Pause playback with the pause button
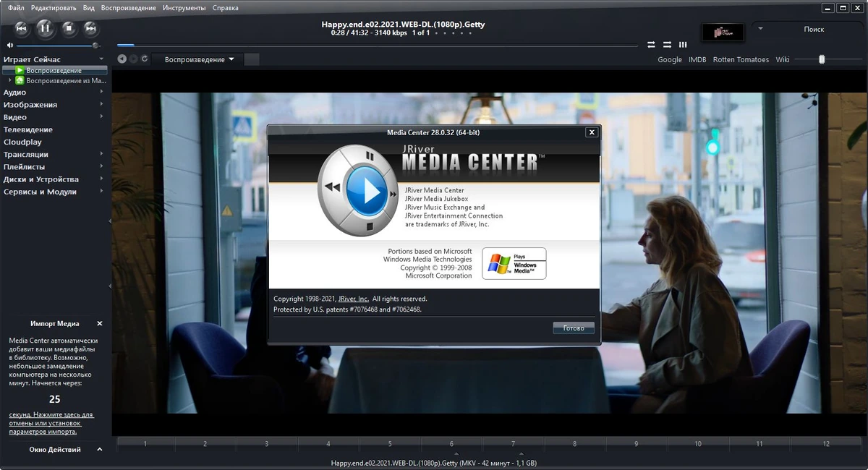The image size is (868, 470). tap(45, 28)
